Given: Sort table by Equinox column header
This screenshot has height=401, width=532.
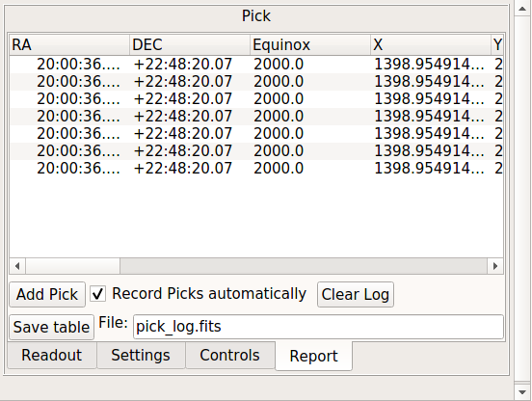Looking at the screenshot, I should coord(310,44).
